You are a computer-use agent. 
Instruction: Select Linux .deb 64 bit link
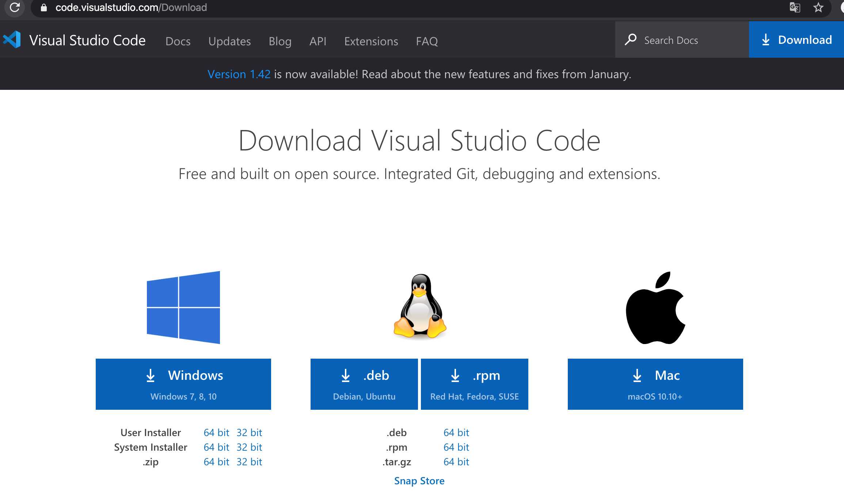coord(456,432)
